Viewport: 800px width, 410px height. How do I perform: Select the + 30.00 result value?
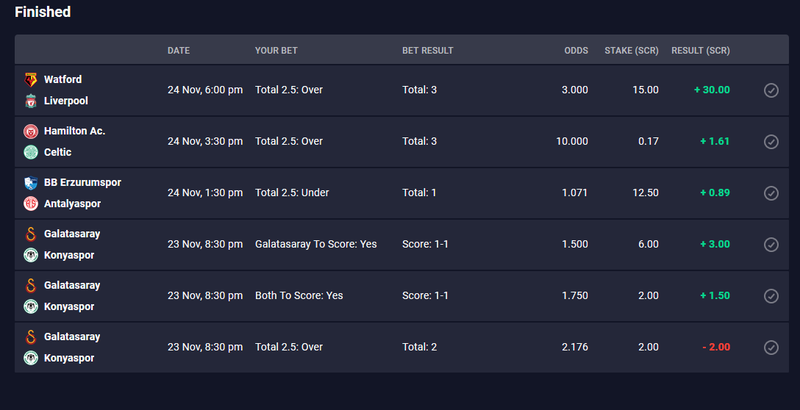pyautogui.click(x=712, y=90)
